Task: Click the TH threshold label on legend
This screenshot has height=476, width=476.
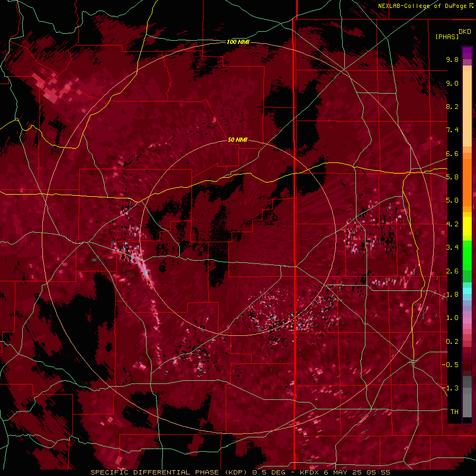Action: 454,412
